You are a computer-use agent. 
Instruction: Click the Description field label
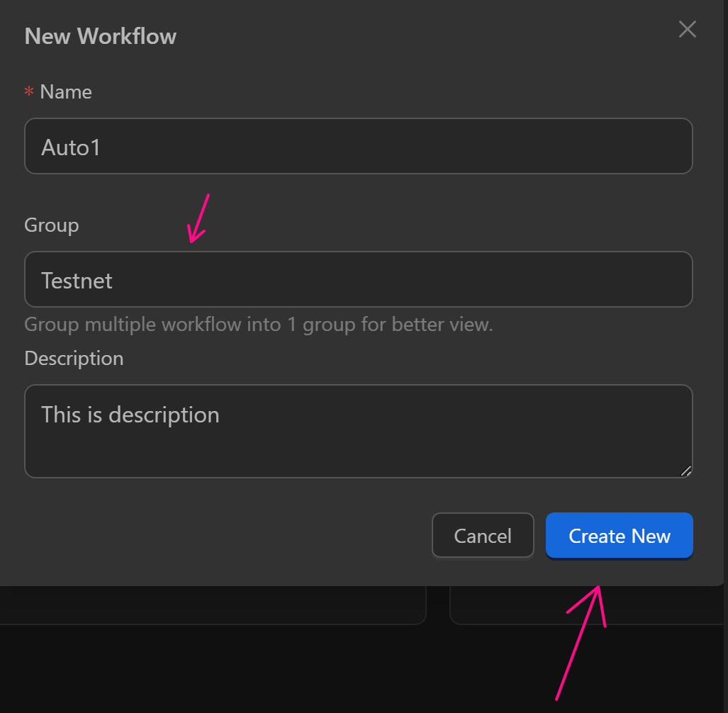[74, 359]
